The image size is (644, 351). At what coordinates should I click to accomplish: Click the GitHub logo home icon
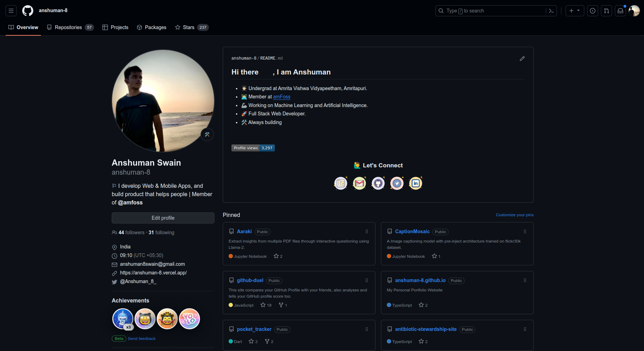[28, 11]
